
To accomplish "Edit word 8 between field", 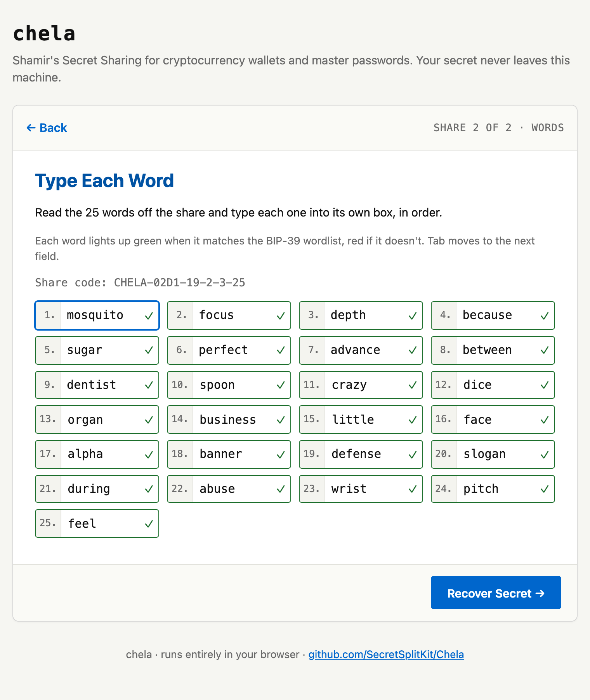I will click(493, 350).
